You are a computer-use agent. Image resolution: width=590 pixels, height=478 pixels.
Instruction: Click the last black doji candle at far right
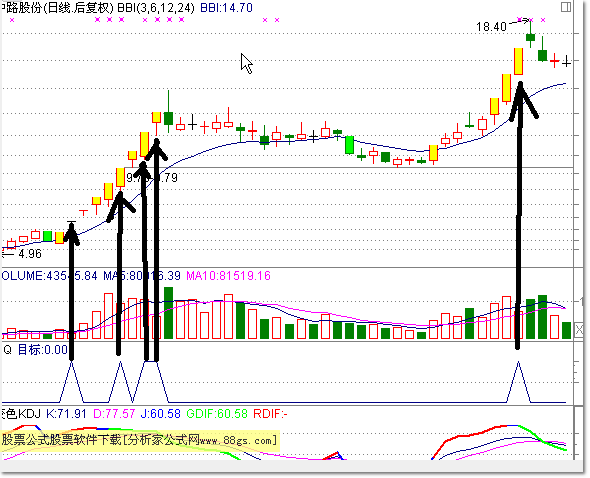(x=566, y=61)
